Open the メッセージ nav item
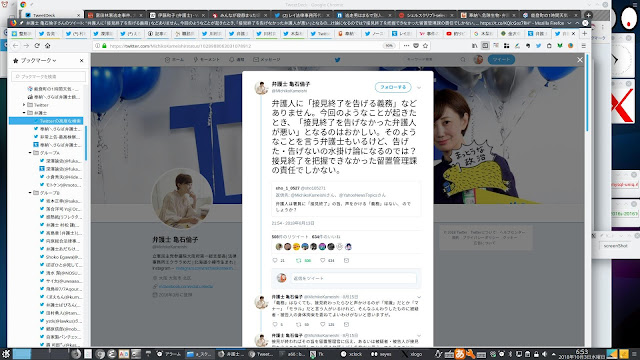640x360 pixels. point(267,60)
